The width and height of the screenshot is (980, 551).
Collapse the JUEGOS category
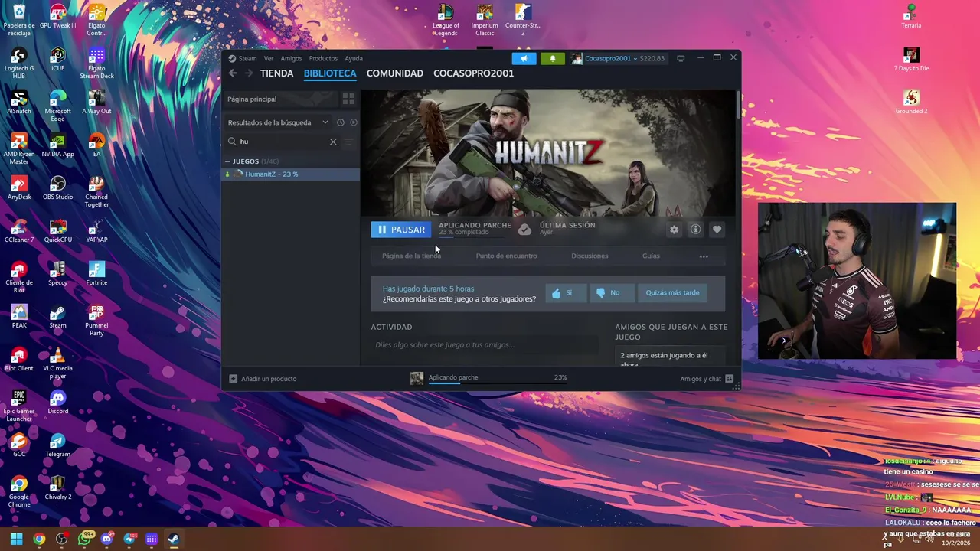227,161
